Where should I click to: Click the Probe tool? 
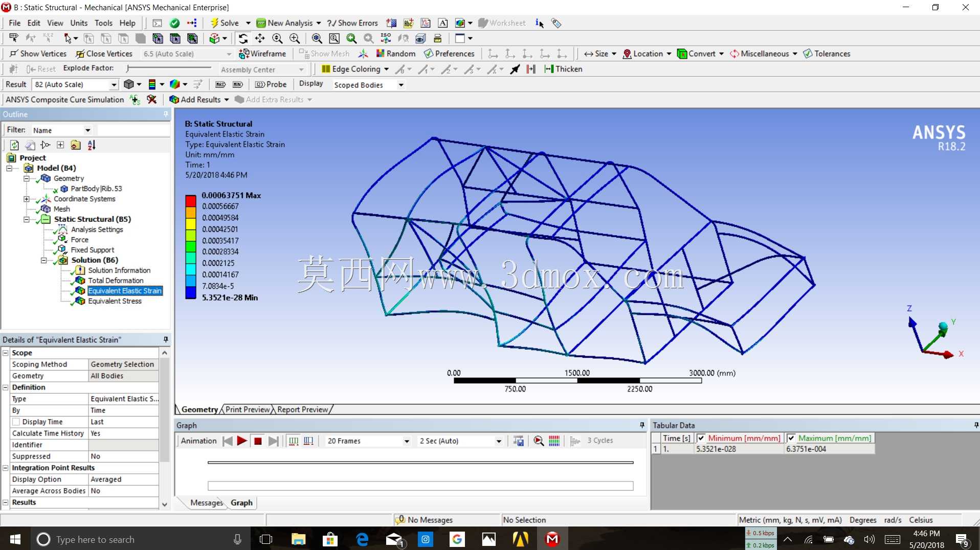pyautogui.click(x=271, y=84)
